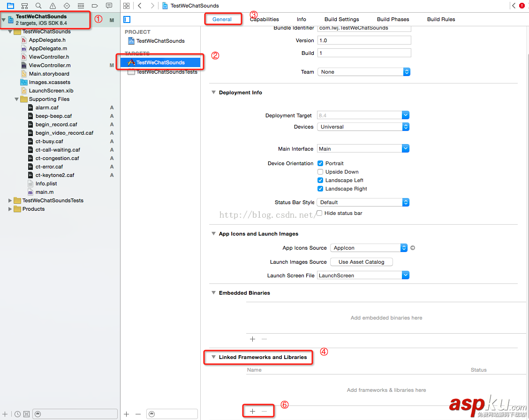
Task: Open the Test navigator diamond icon
Action: tap(67, 6)
